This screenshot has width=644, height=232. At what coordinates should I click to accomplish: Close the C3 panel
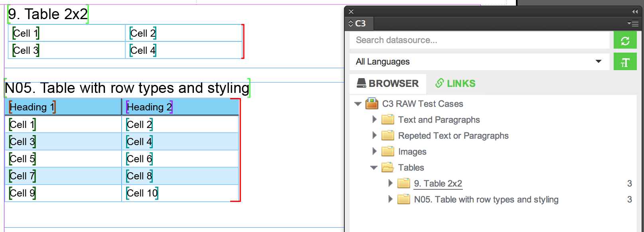pos(351,12)
